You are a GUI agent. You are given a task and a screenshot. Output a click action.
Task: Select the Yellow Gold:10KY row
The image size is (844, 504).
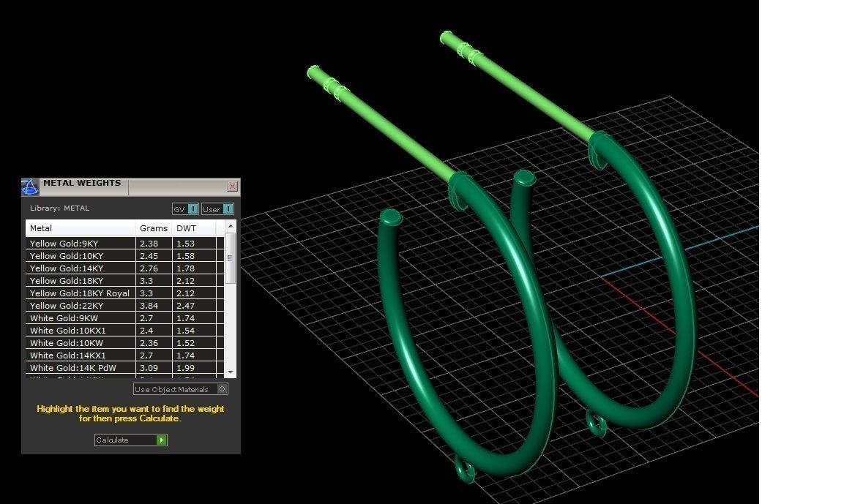point(124,255)
